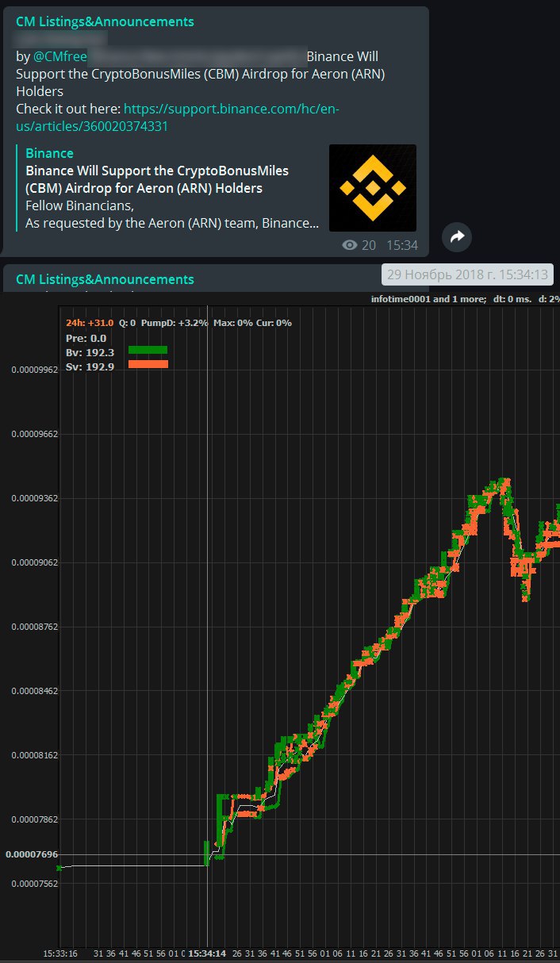Click the 15:33:16 time axis label
The image size is (560, 963).
coord(60,953)
